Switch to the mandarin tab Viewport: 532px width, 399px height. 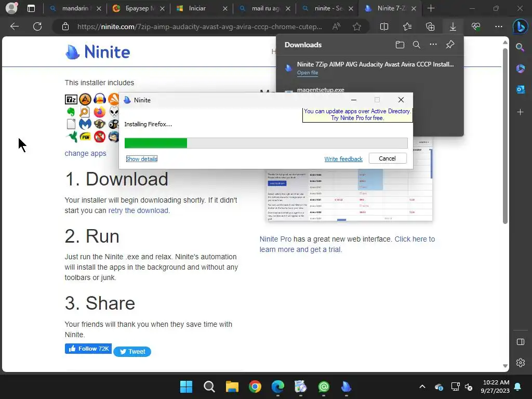(75, 8)
